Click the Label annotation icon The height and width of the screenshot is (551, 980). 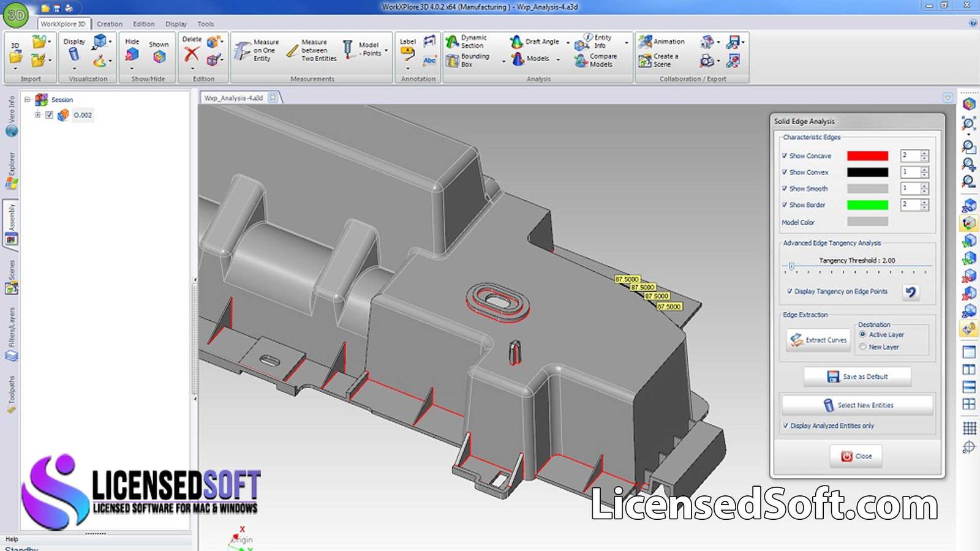[408, 54]
